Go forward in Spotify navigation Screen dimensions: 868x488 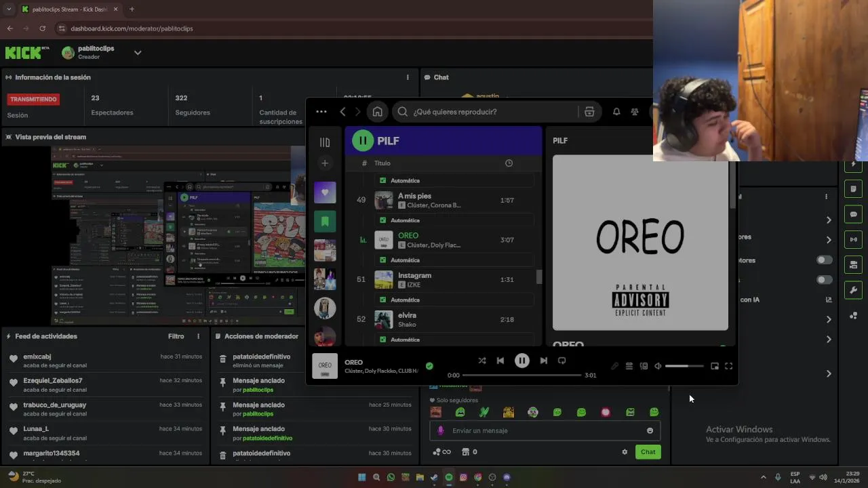coord(358,112)
